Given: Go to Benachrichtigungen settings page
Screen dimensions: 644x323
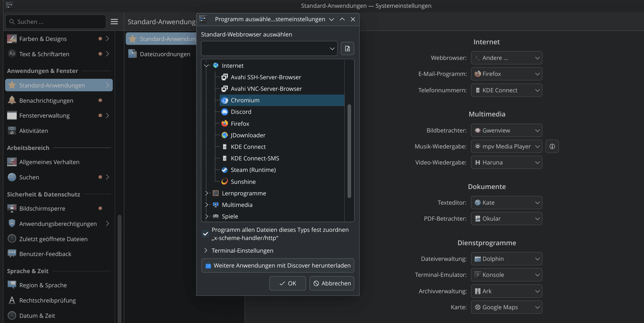Looking at the screenshot, I should pyautogui.click(x=46, y=101).
